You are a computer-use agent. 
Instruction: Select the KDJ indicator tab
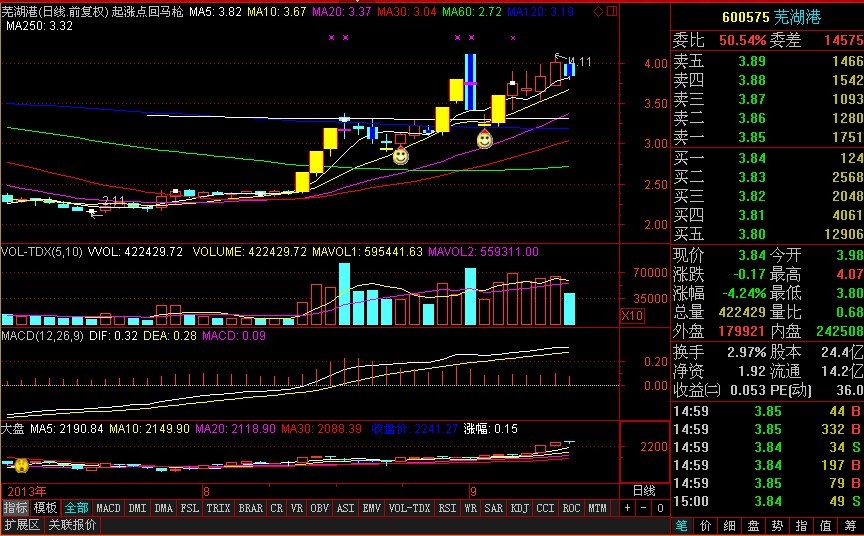pyautogui.click(x=519, y=508)
